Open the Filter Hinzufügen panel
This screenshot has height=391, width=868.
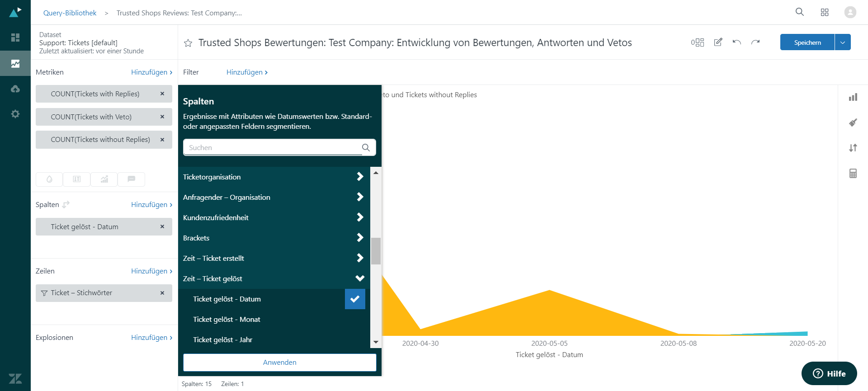coord(247,72)
